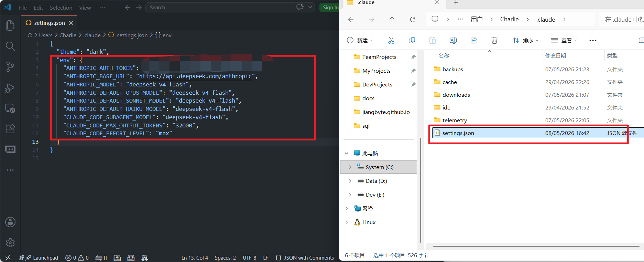644x262 pixels.
Task: Add a new File Explorer tab
Action: 456,3
